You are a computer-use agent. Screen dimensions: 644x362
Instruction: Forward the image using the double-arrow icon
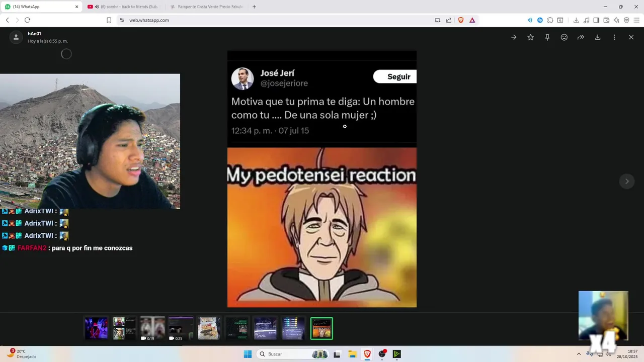tap(581, 37)
